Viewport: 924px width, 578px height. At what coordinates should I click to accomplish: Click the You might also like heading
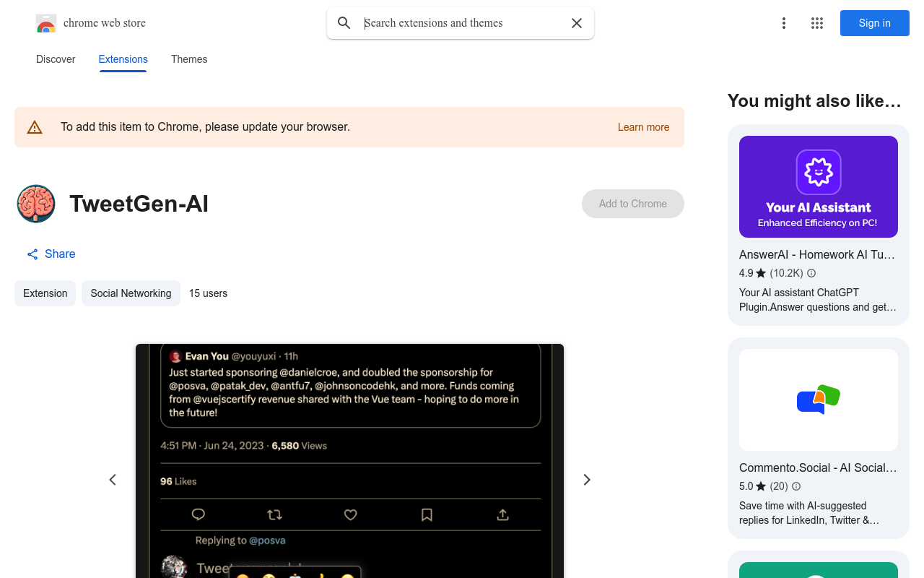click(814, 101)
